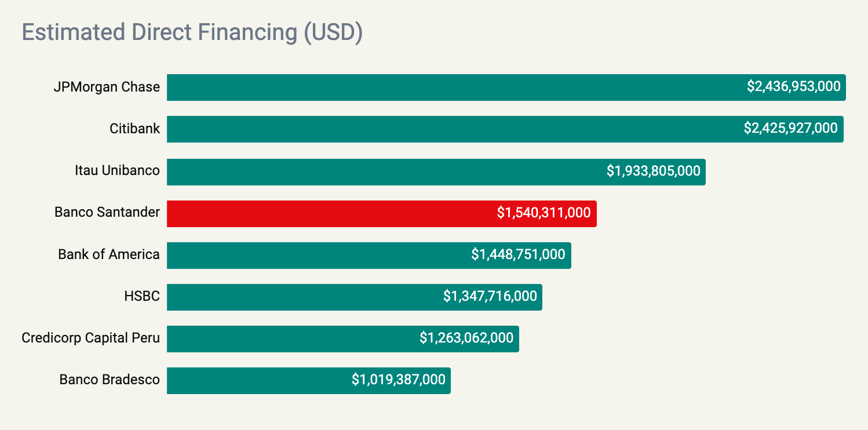The width and height of the screenshot is (868, 430).
Task: Click the Bank of America axis label
Action: [109, 254]
